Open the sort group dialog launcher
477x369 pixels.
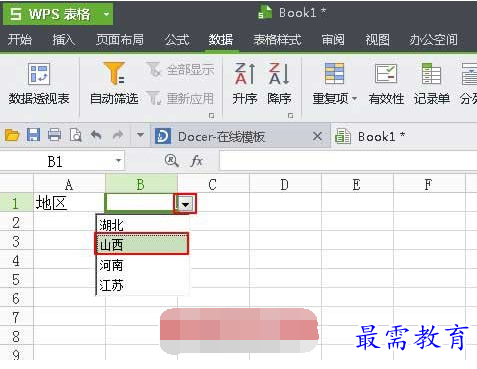pos(290,116)
